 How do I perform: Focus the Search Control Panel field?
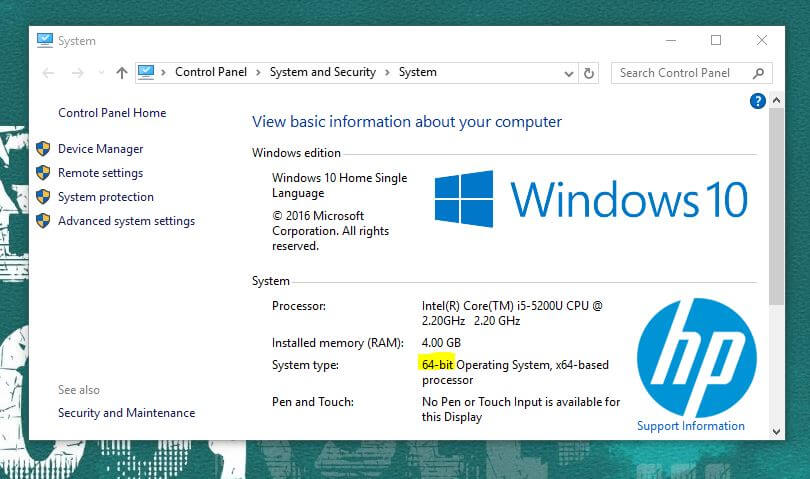[x=691, y=73]
